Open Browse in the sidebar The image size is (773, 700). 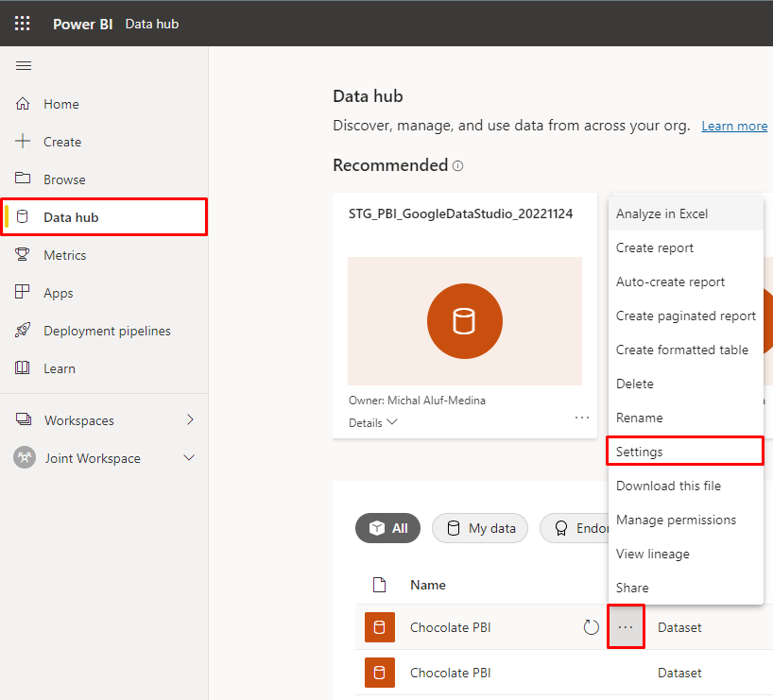pyautogui.click(x=104, y=179)
